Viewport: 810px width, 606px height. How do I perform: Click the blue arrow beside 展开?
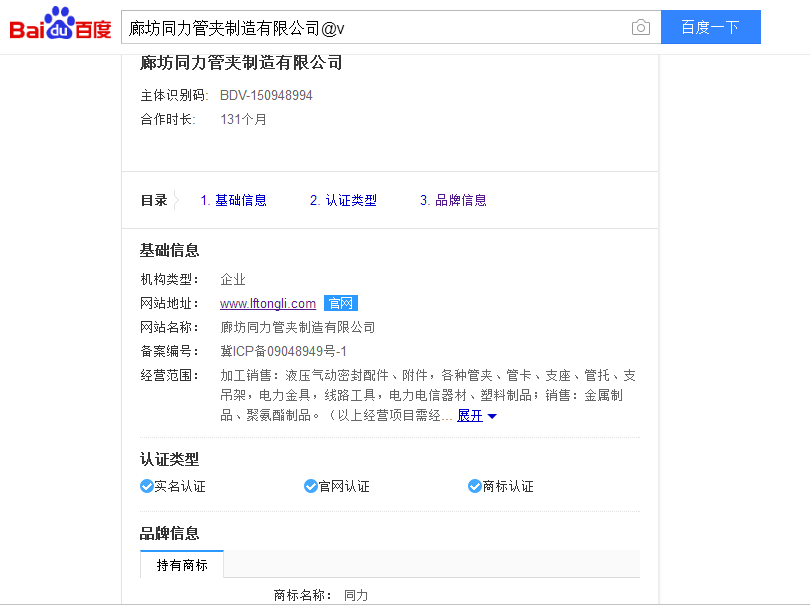[x=492, y=417]
